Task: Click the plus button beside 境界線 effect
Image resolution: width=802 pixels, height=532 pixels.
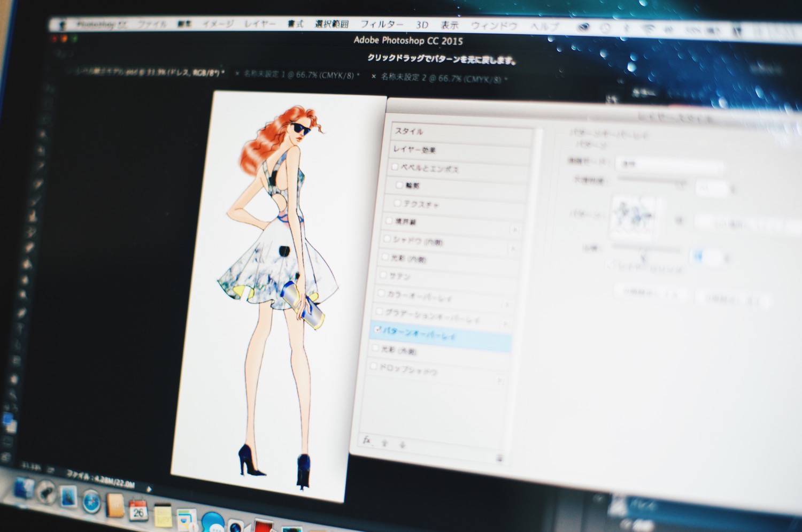Action: pyautogui.click(x=515, y=230)
